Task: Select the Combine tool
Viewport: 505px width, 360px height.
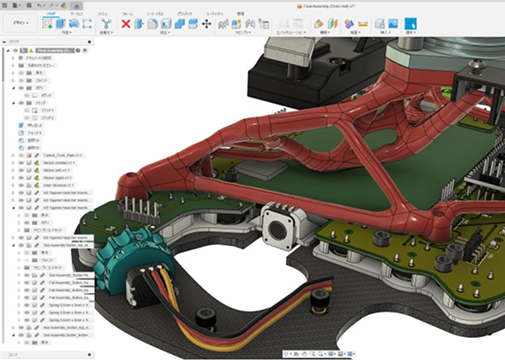Action: pos(180,24)
